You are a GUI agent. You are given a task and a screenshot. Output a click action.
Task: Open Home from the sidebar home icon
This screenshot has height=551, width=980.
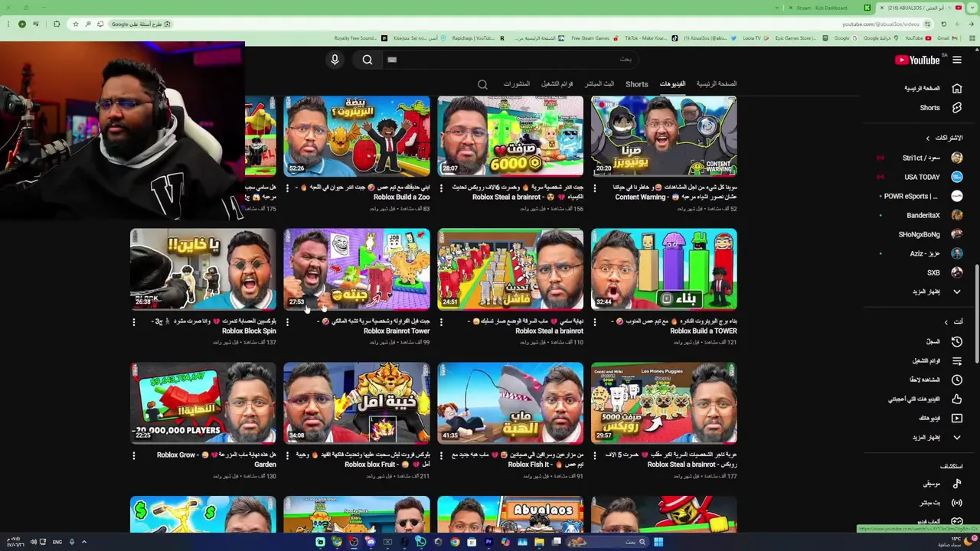tap(957, 88)
